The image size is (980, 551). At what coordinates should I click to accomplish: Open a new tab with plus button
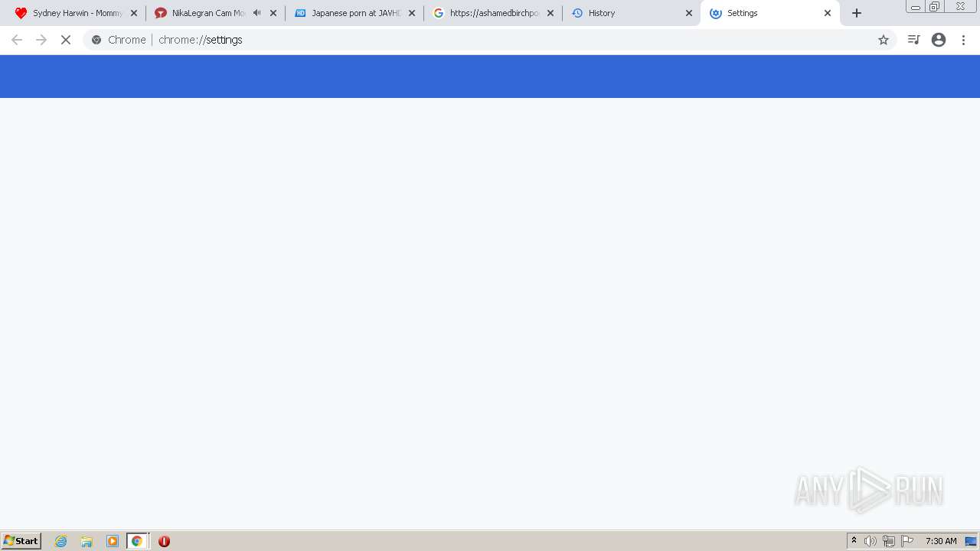pyautogui.click(x=857, y=13)
